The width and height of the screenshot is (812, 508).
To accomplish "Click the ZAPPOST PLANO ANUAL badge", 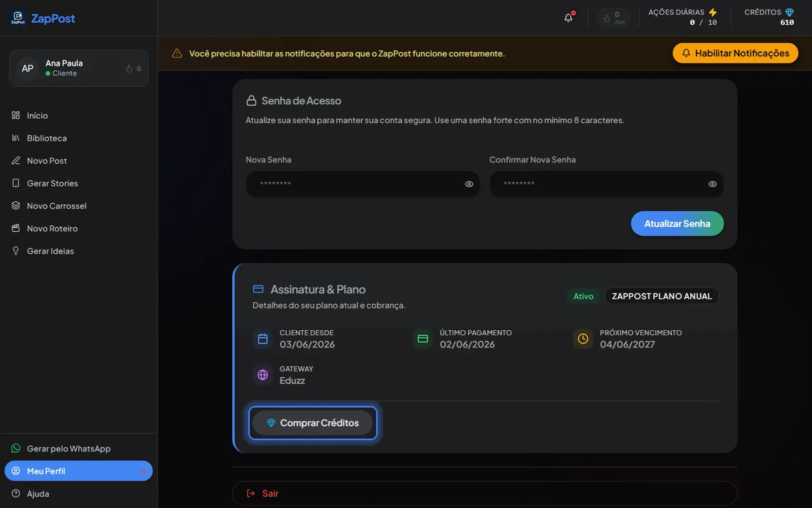I will tap(662, 296).
